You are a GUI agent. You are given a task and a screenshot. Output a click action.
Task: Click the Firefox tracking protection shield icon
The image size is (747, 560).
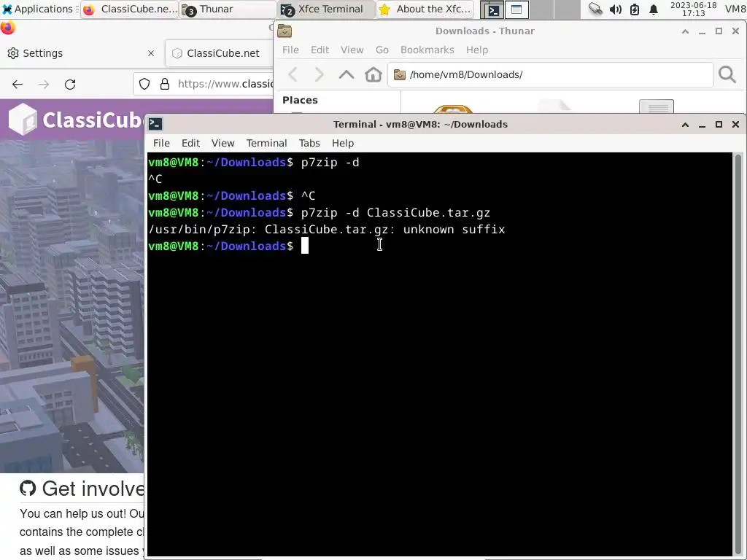144,85
